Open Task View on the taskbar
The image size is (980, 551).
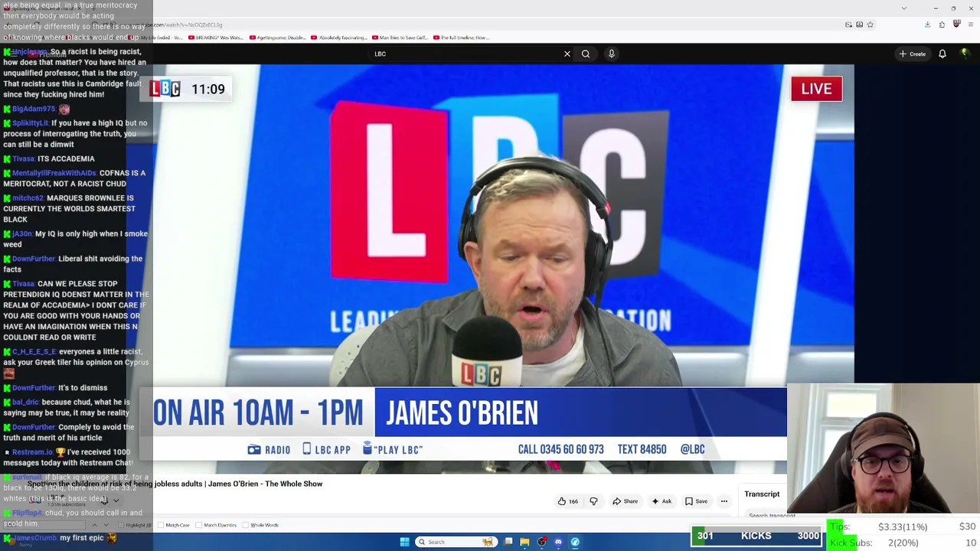(508, 542)
